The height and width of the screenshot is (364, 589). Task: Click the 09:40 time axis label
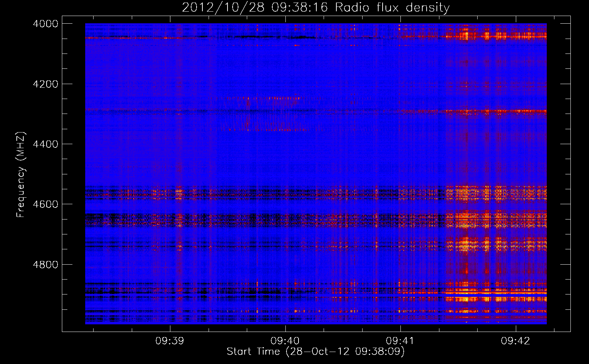(285, 341)
